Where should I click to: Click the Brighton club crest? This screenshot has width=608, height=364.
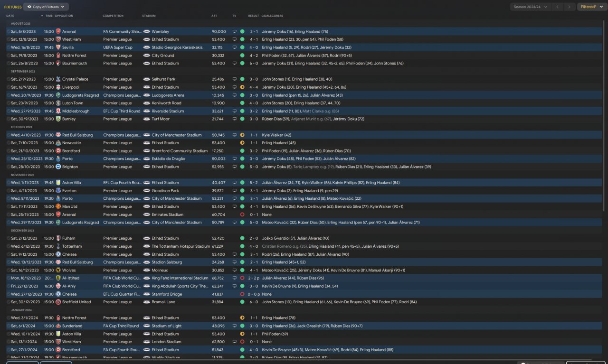click(x=58, y=167)
